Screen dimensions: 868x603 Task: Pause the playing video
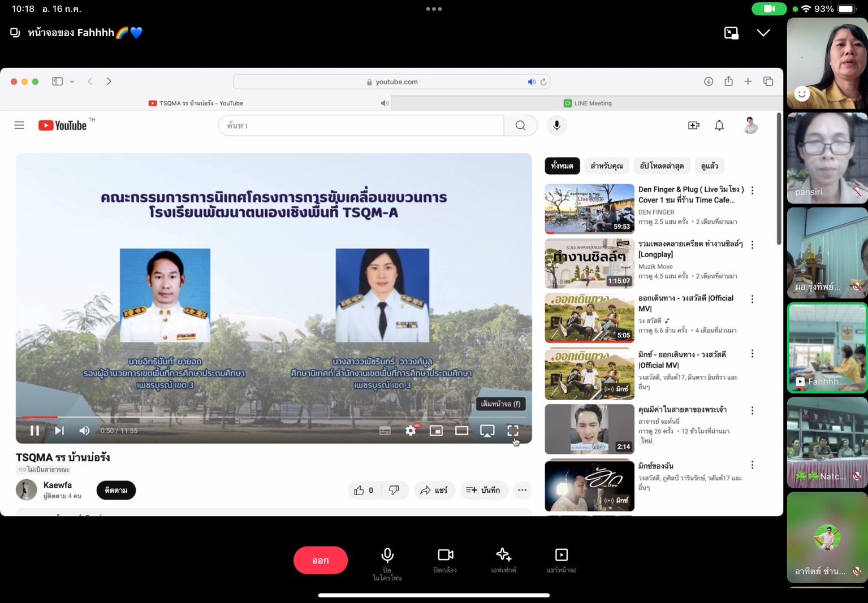(34, 431)
